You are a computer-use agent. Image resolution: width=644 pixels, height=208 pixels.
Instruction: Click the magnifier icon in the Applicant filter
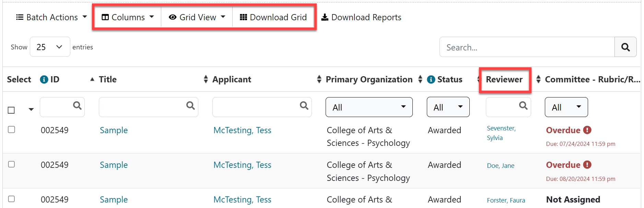pyautogui.click(x=304, y=106)
